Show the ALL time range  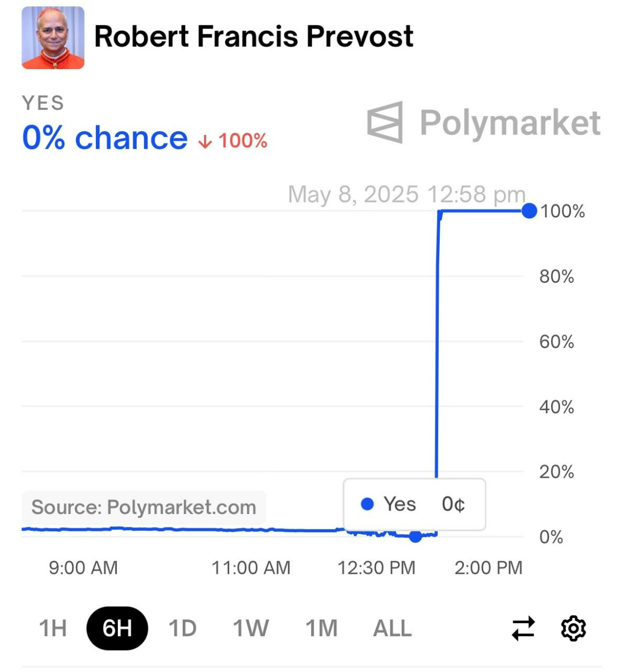click(392, 628)
